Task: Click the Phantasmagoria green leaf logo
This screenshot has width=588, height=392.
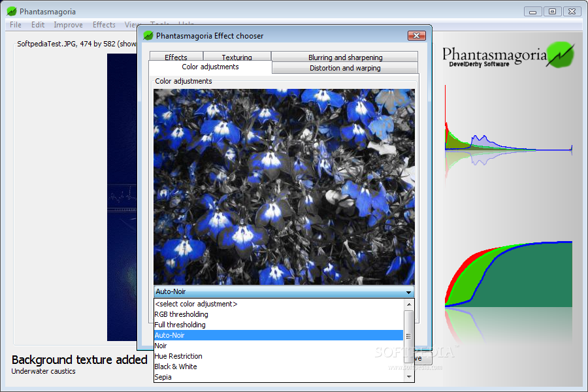Action: 560,55
